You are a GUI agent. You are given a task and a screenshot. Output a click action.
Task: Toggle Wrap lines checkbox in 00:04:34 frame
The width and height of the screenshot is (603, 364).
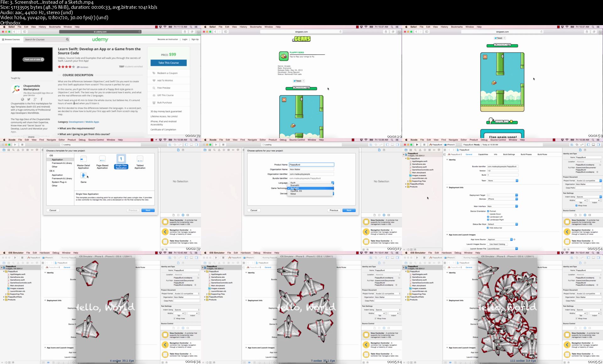tap(174, 318)
